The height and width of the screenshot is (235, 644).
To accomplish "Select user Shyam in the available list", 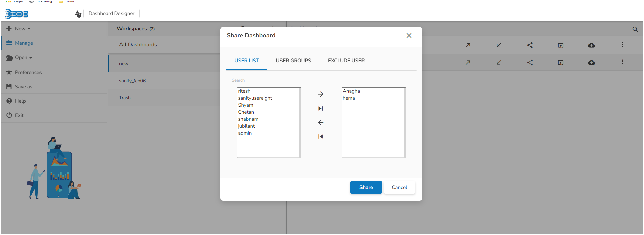I will [246, 105].
